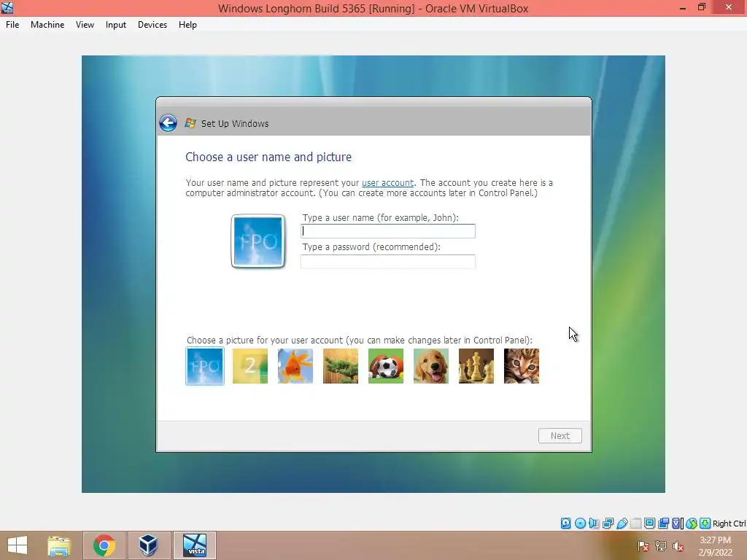Click the shared folders status icon

[636, 524]
